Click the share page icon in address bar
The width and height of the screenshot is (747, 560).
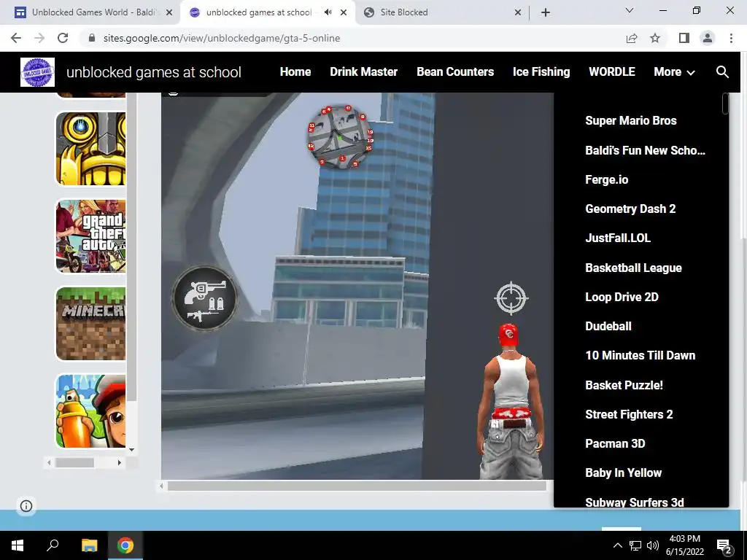[632, 38]
